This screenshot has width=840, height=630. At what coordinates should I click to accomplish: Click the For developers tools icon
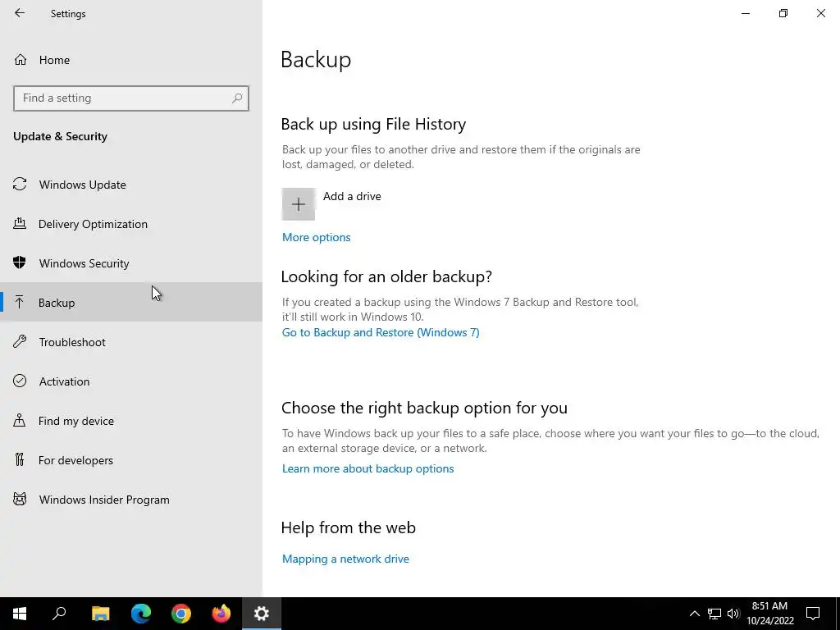coord(20,459)
